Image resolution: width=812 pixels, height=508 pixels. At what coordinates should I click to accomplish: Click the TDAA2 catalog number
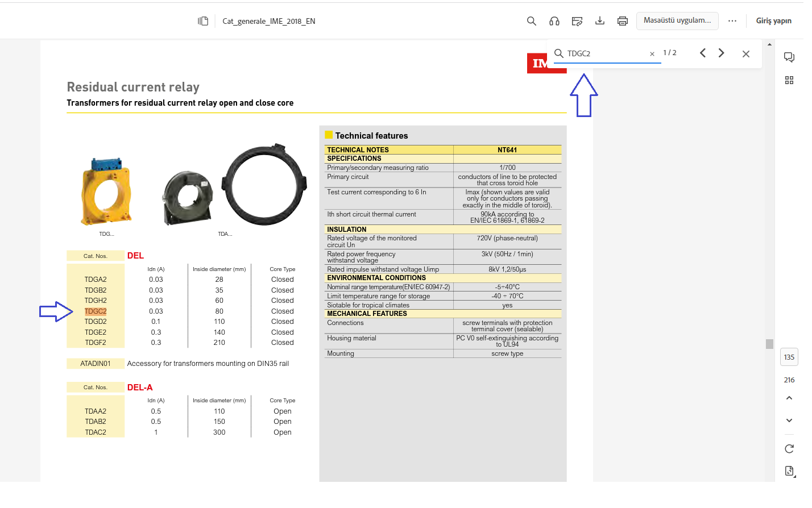coord(96,411)
